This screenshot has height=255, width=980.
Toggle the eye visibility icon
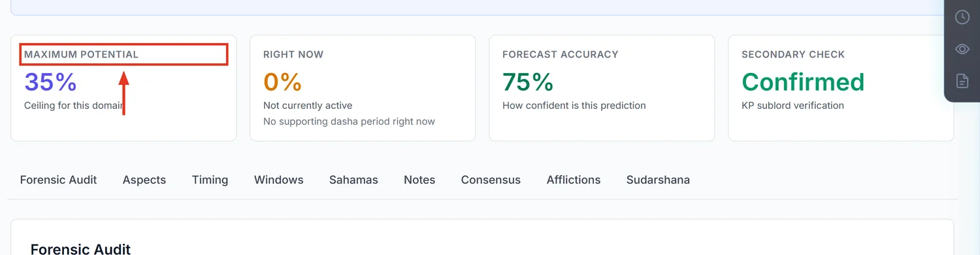point(962,49)
